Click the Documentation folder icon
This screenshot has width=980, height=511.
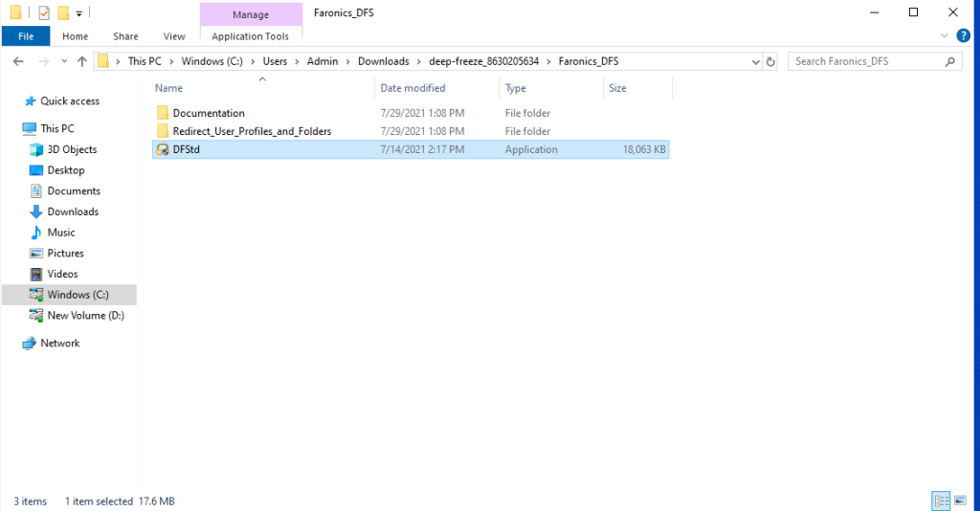click(x=163, y=113)
